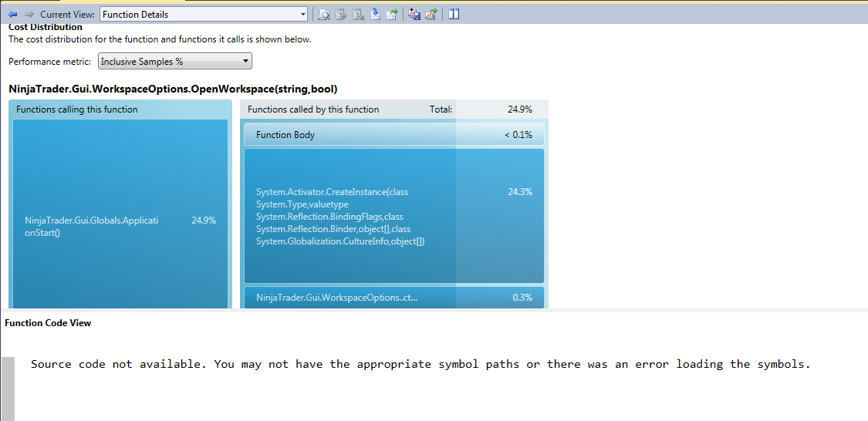Select the System.Activator.CreateInstance function block
Screen dimensions: 868x421
[x=394, y=216]
